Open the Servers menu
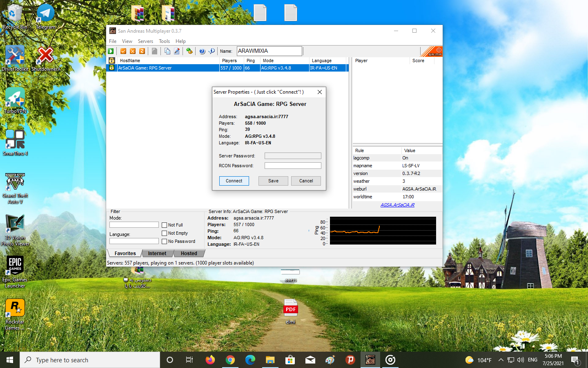588x368 pixels. tap(145, 41)
